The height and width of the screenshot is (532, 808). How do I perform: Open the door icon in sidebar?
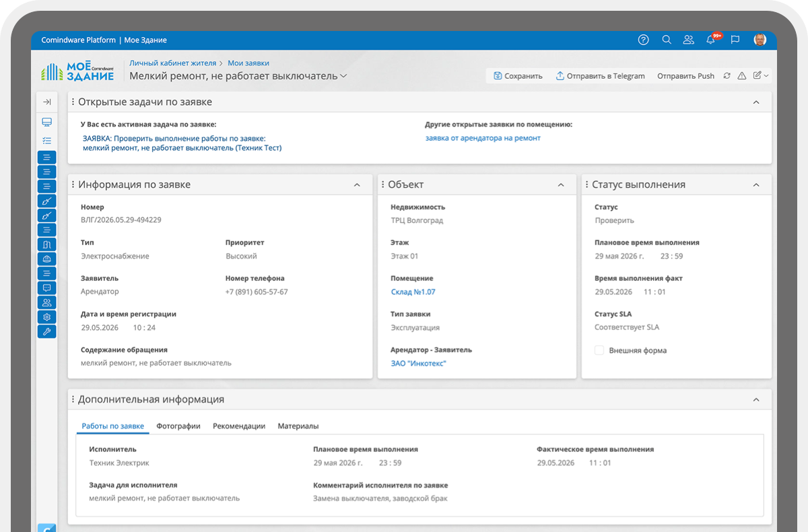click(x=46, y=244)
